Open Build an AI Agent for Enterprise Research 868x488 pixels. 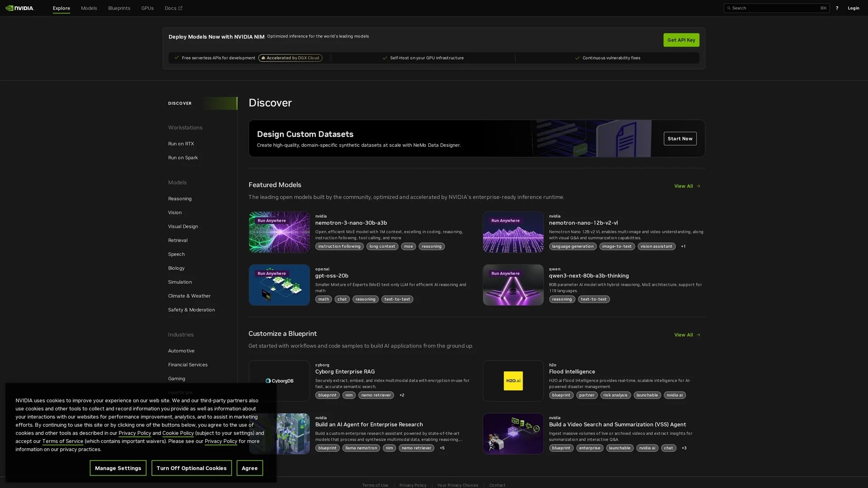(369, 424)
